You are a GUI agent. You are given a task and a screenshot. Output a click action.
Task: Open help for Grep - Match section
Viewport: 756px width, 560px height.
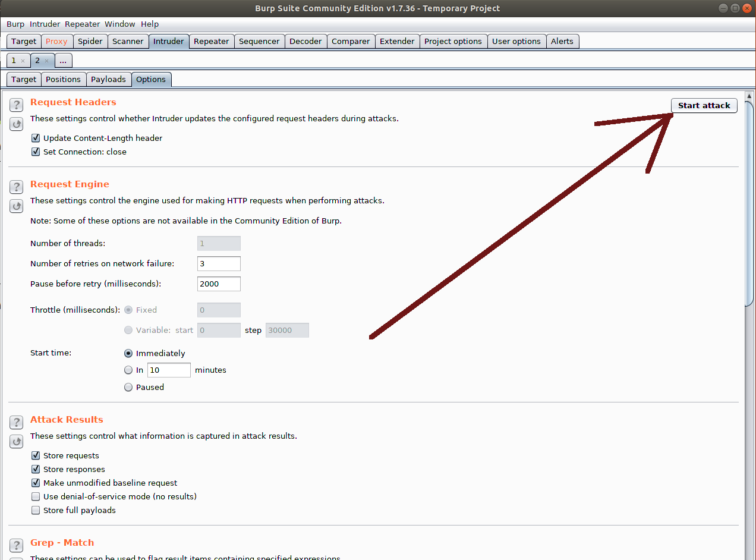(16, 546)
